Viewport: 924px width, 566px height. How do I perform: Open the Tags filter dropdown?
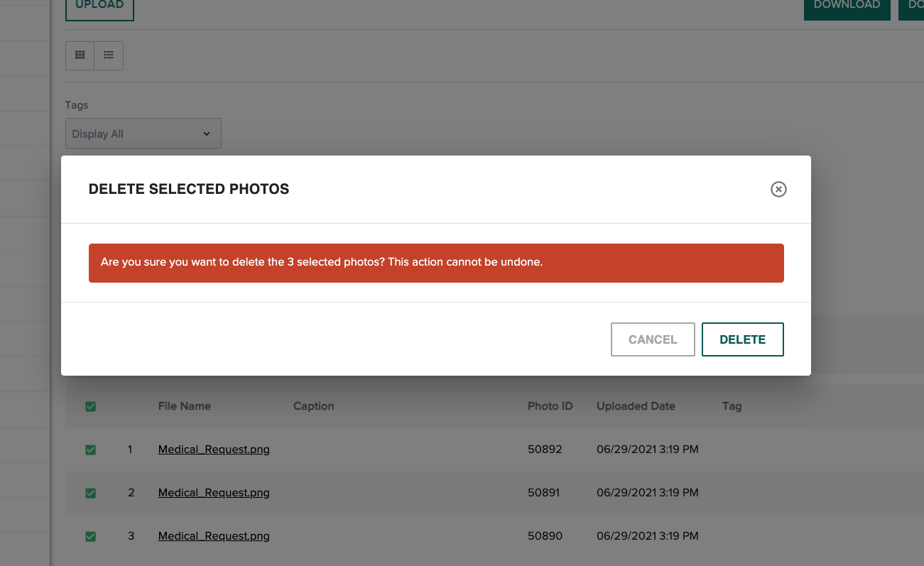coord(142,134)
